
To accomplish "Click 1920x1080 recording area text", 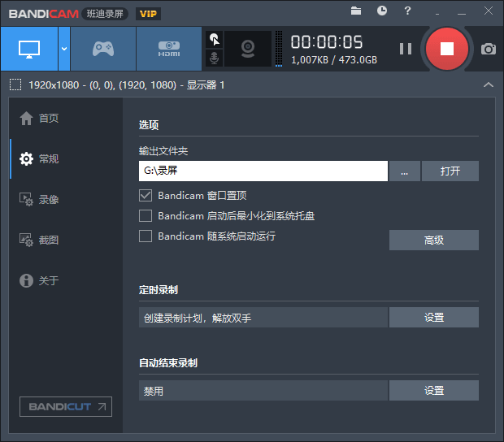I will (x=127, y=85).
